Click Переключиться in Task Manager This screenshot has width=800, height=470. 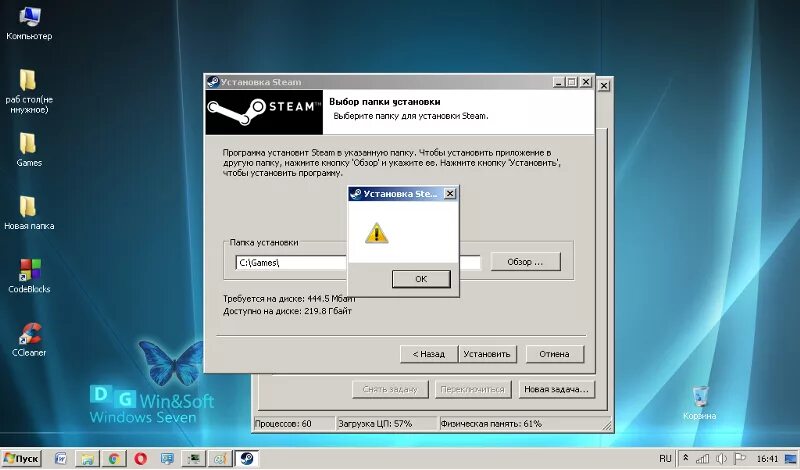click(x=473, y=389)
